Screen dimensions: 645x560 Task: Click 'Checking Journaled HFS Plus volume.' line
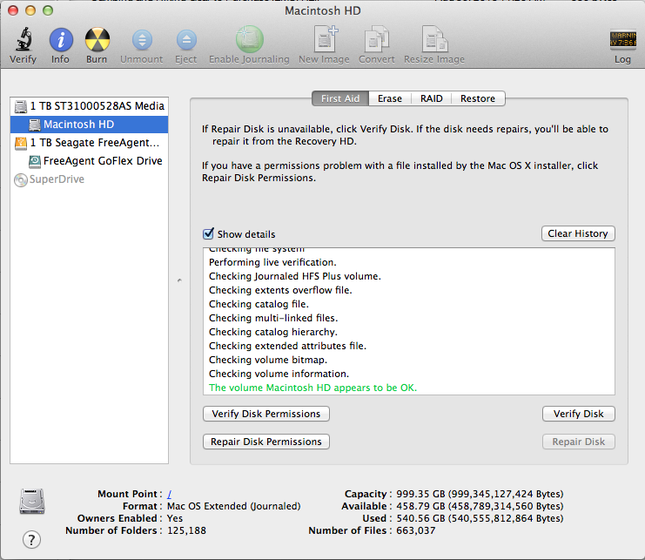(295, 276)
